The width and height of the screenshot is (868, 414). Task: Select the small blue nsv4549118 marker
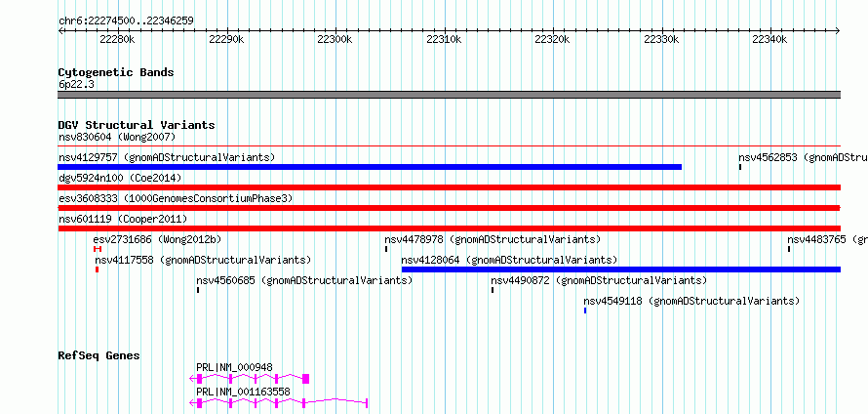[585, 310]
